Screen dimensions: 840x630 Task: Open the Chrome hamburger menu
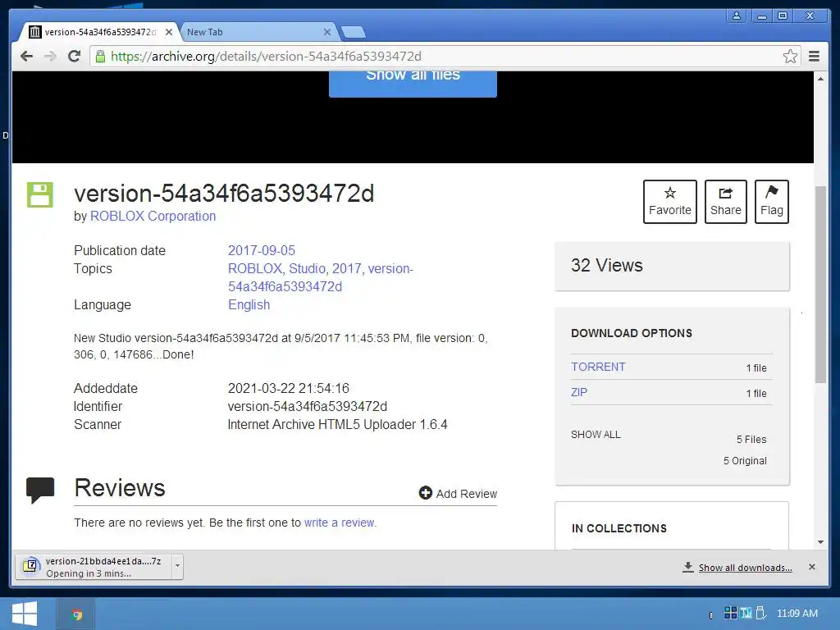[x=814, y=57]
